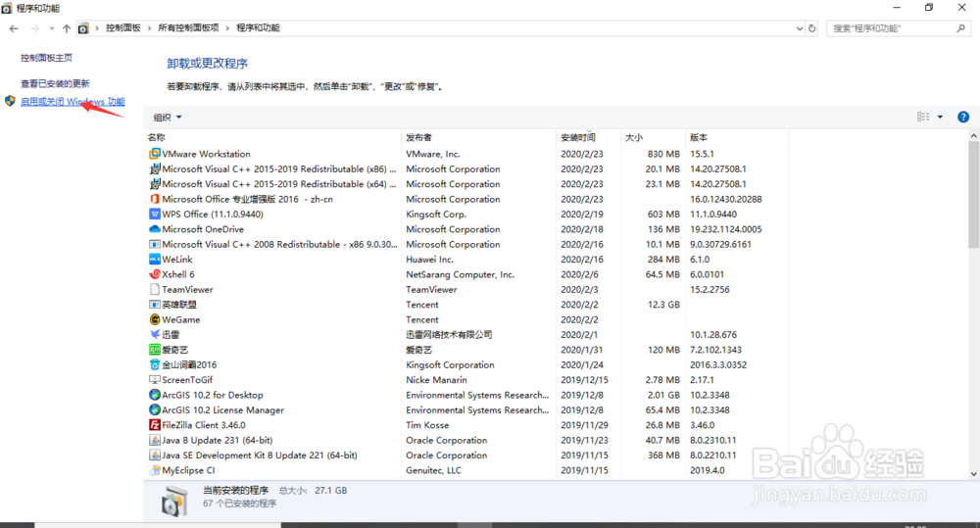The width and height of the screenshot is (980, 528).
Task: Click the ScreenToGif program icon
Action: coord(155,379)
